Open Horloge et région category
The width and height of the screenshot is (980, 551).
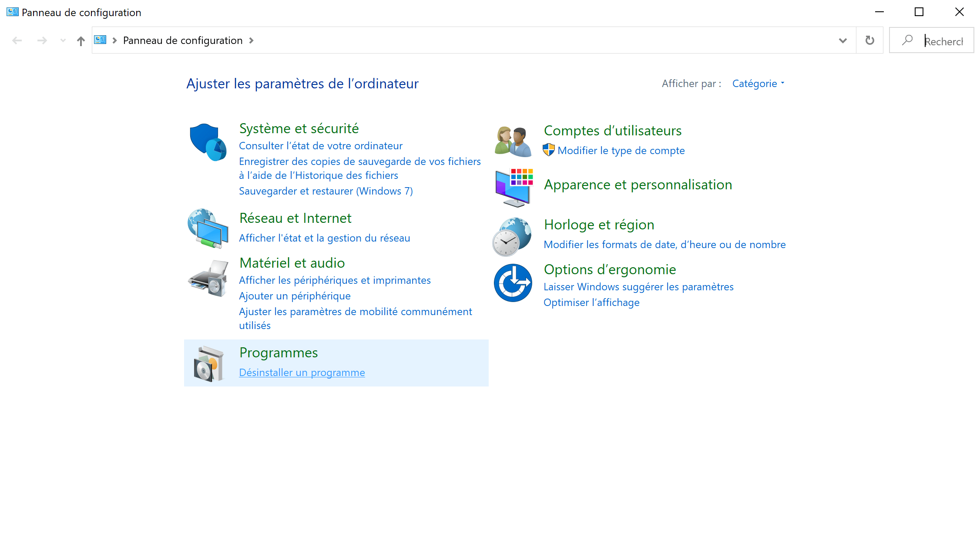pyautogui.click(x=599, y=225)
